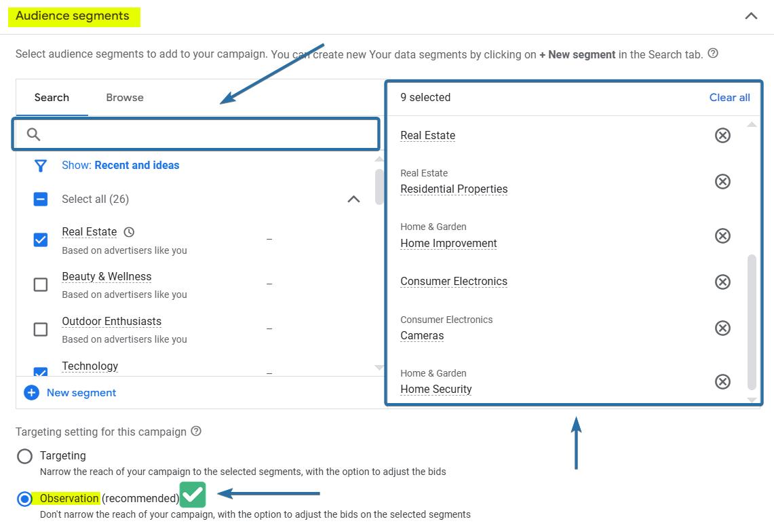Screen dimensions: 774x532
Task: Click the filter funnel icon
Action: point(41,166)
